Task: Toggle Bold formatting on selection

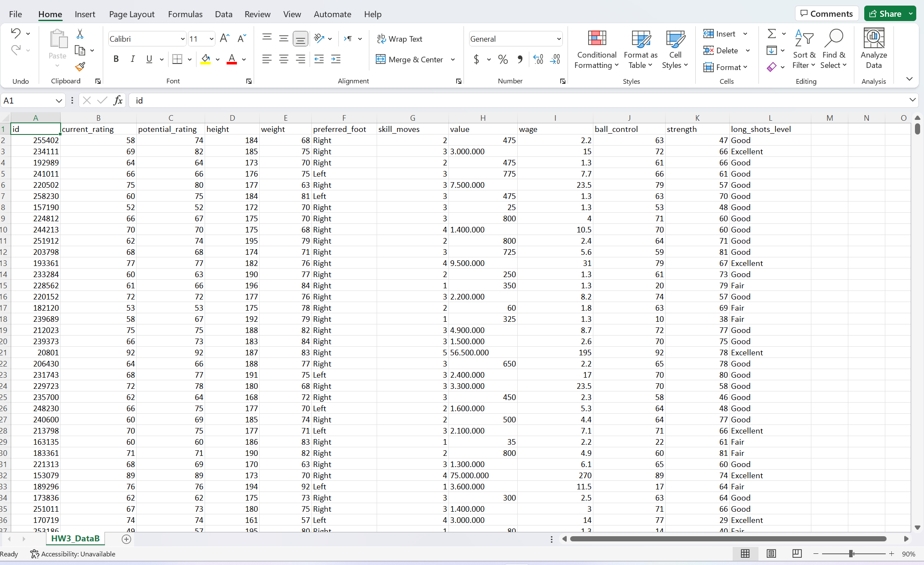Action: point(116,59)
